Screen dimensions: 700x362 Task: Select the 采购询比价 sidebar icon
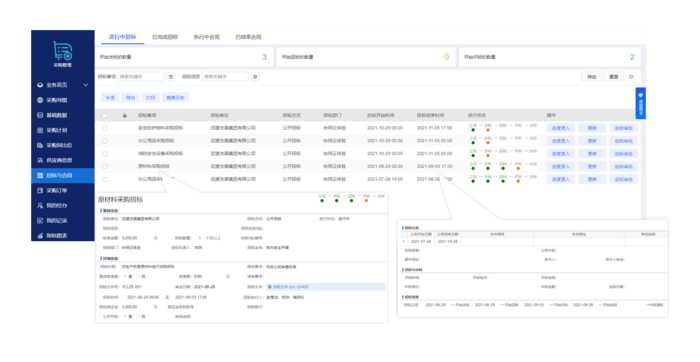coord(40,145)
